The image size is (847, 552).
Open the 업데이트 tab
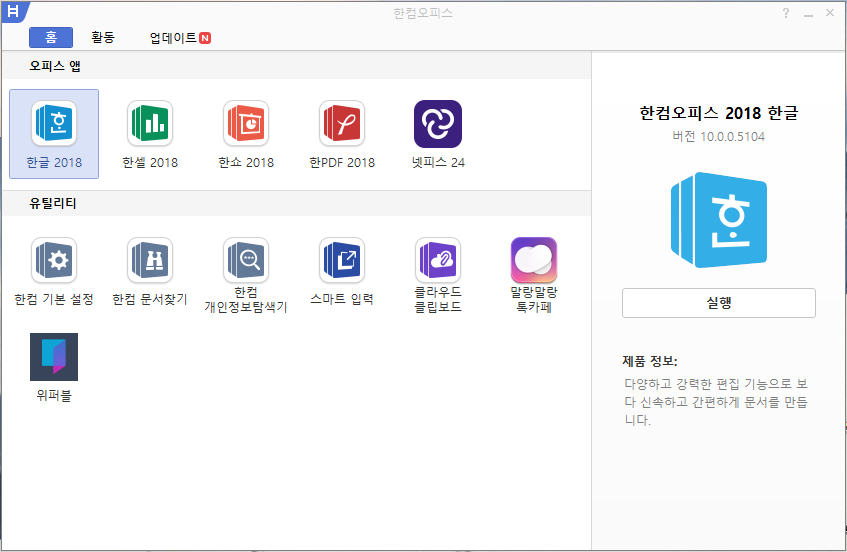180,38
